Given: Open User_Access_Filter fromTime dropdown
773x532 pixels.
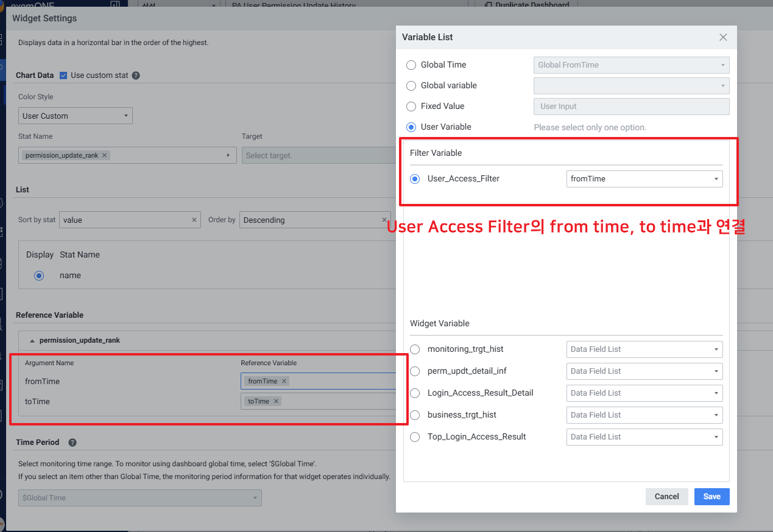Looking at the screenshot, I should point(644,179).
